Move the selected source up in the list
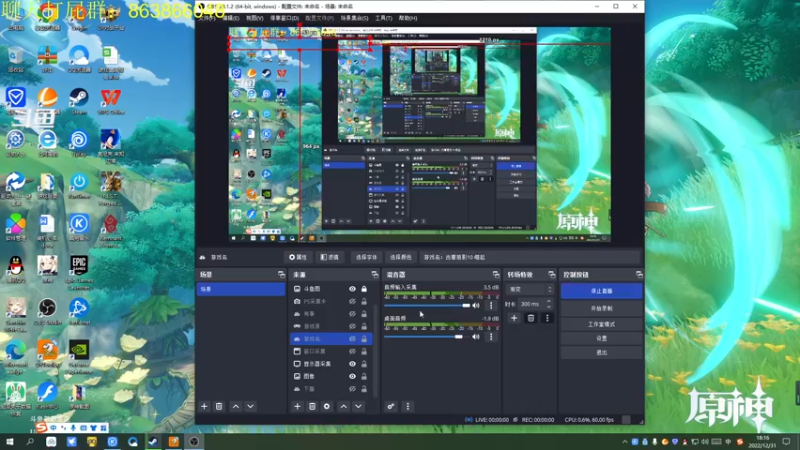This screenshot has height=450, width=800. (344, 407)
